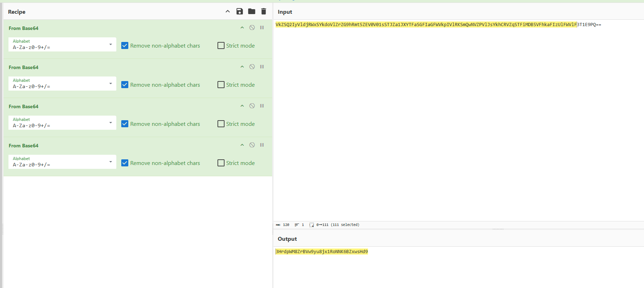Save the current recipe
This screenshot has width=644, height=288.
pyautogui.click(x=240, y=12)
